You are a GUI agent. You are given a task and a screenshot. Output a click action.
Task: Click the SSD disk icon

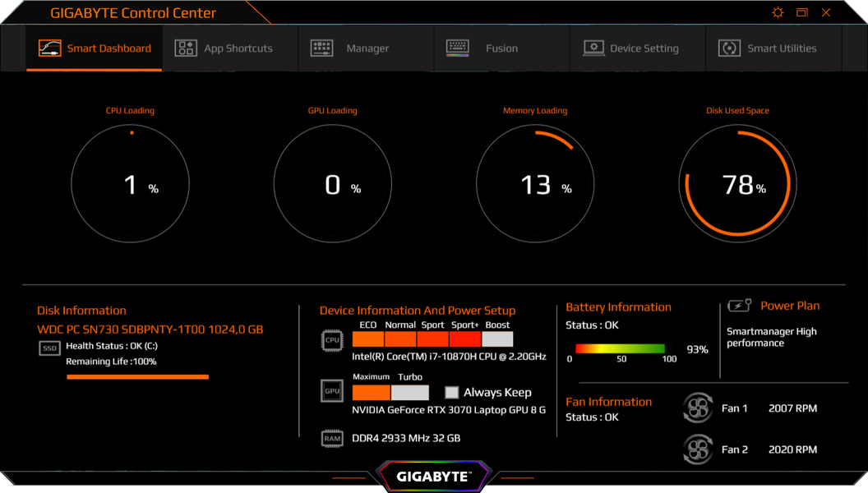coord(50,348)
